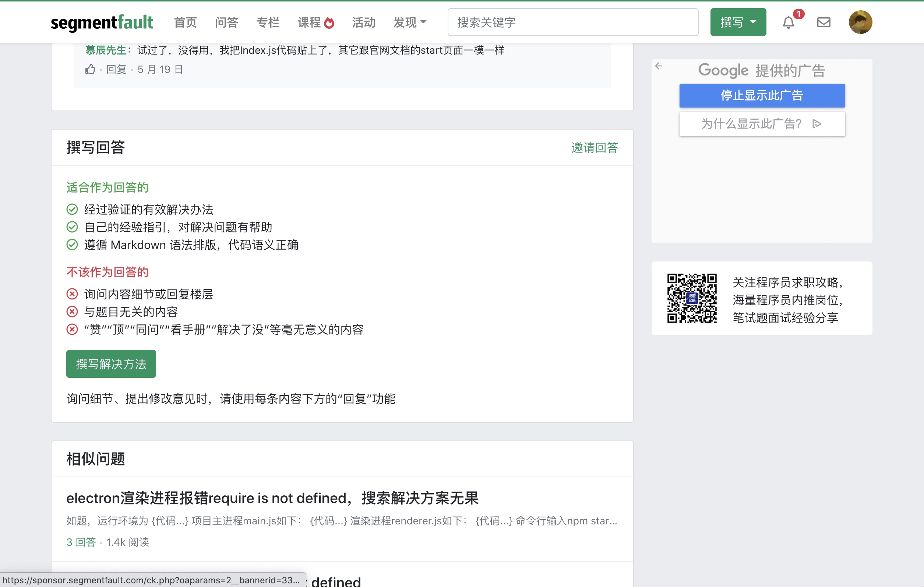Click the 撰写解决方法 button
The image size is (924, 587).
pyautogui.click(x=111, y=363)
